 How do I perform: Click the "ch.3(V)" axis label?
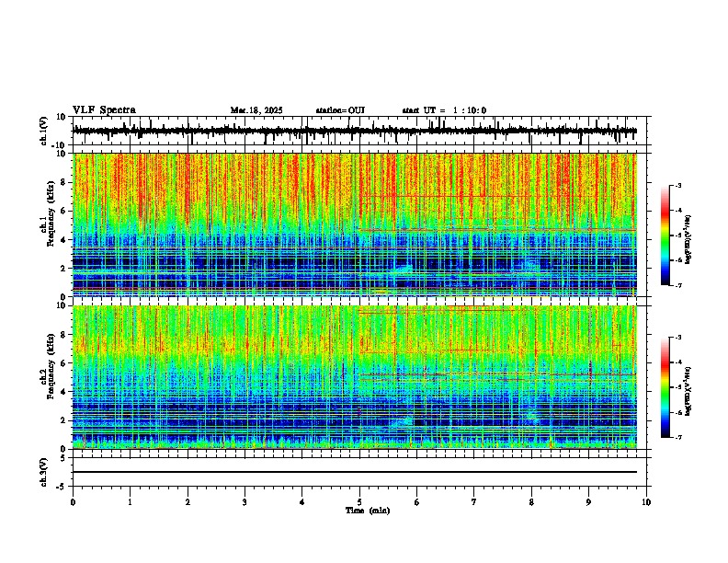point(44,472)
